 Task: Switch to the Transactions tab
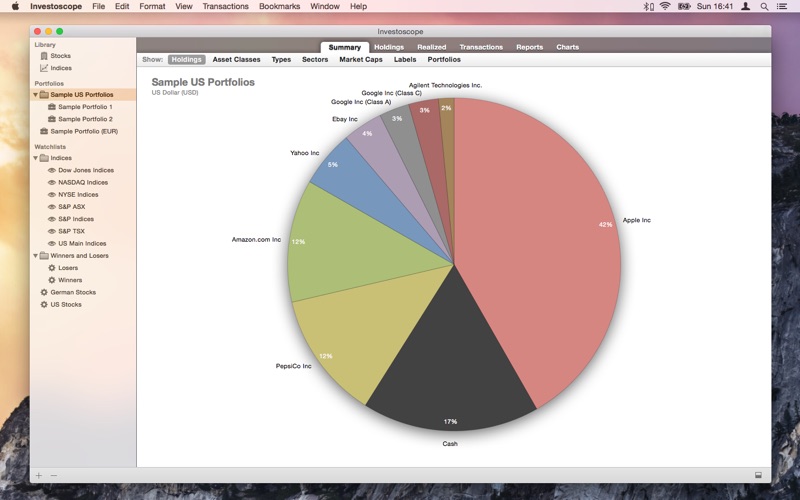coord(481,47)
